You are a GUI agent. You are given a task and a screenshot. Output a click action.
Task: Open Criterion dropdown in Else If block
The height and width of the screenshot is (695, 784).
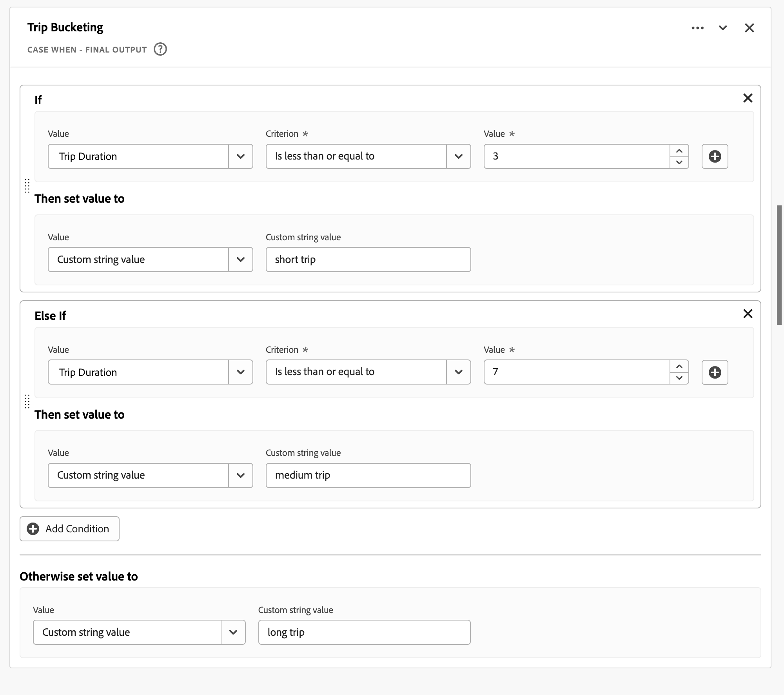tap(458, 372)
